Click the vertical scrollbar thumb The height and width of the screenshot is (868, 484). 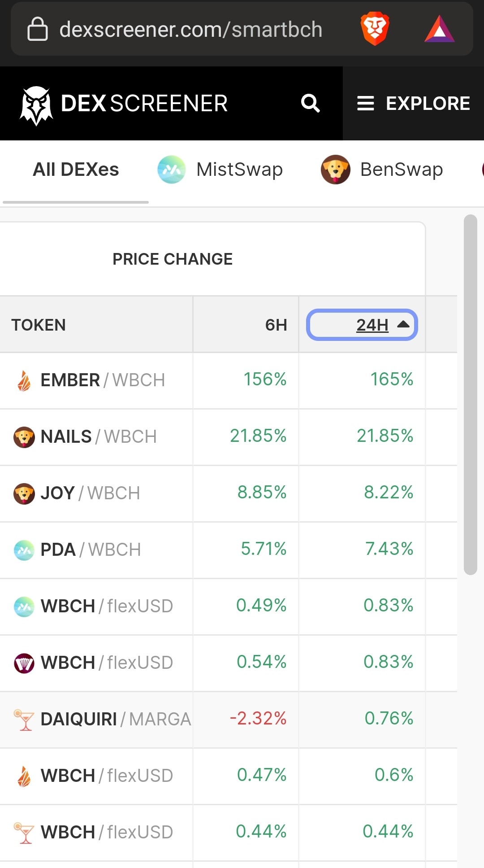[471, 395]
